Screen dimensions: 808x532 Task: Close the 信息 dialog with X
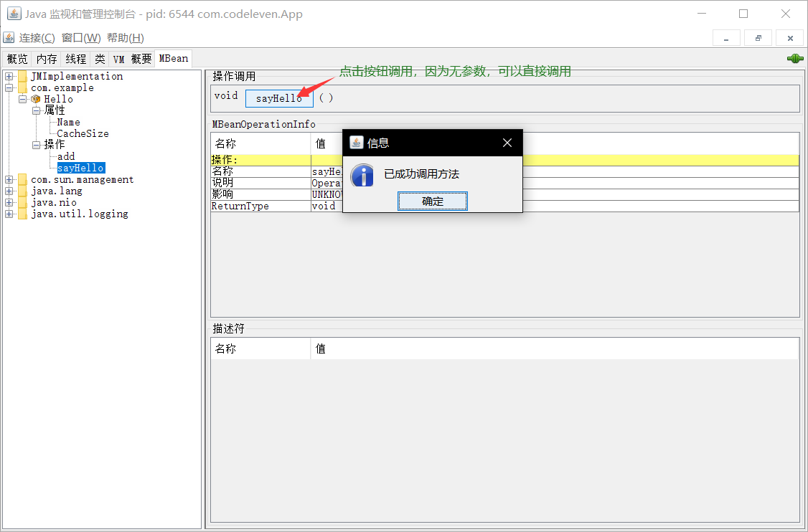pyautogui.click(x=507, y=143)
